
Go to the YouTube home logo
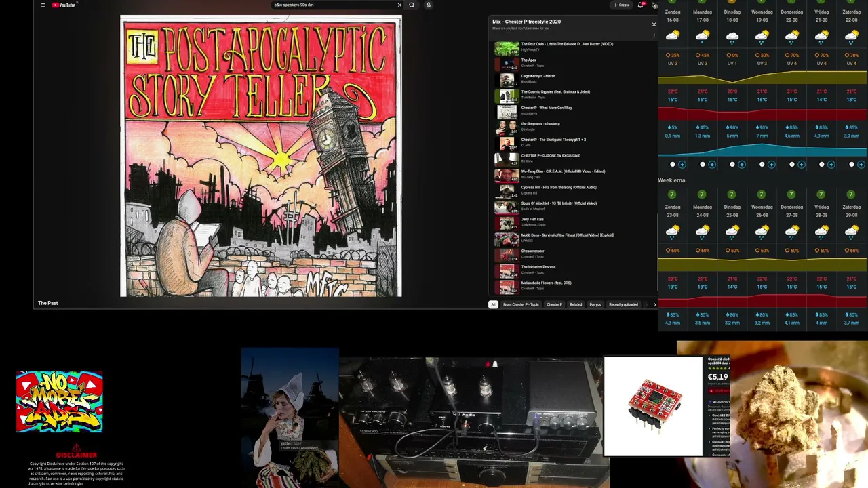[x=64, y=5]
